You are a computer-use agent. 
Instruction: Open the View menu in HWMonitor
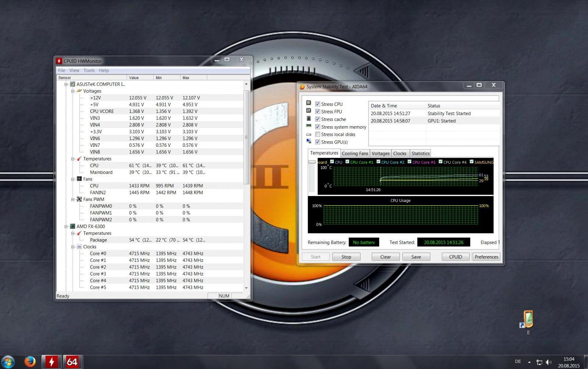[74, 70]
